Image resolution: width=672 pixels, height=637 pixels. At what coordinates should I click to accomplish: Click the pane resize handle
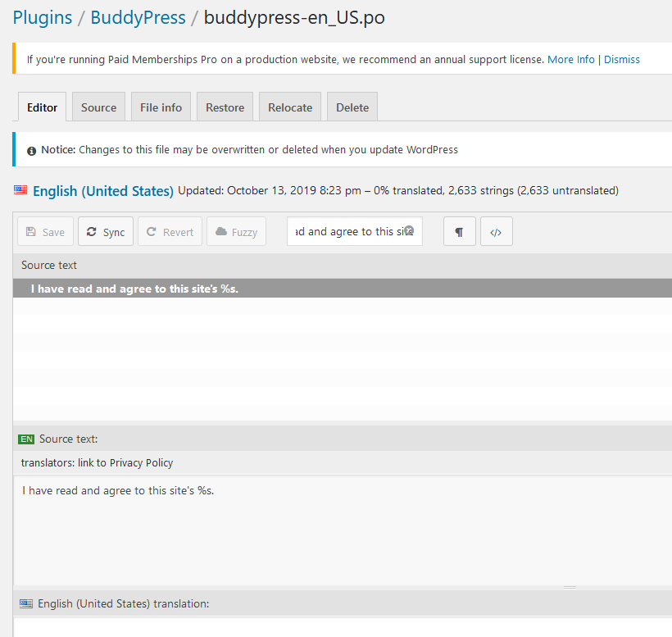570,587
